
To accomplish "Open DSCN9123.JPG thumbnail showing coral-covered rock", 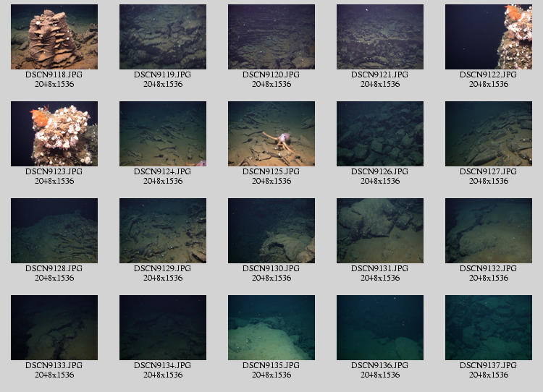I will tap(54, 134).
